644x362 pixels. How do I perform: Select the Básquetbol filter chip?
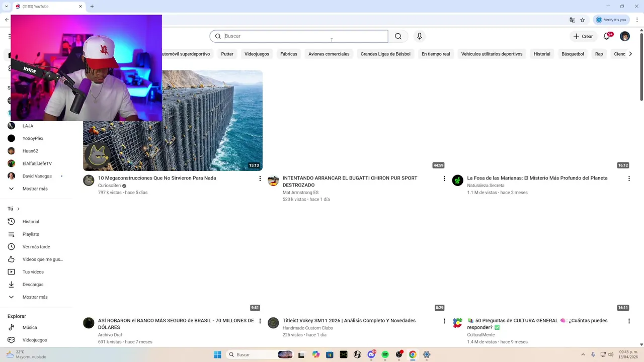[x=573, y=54]
